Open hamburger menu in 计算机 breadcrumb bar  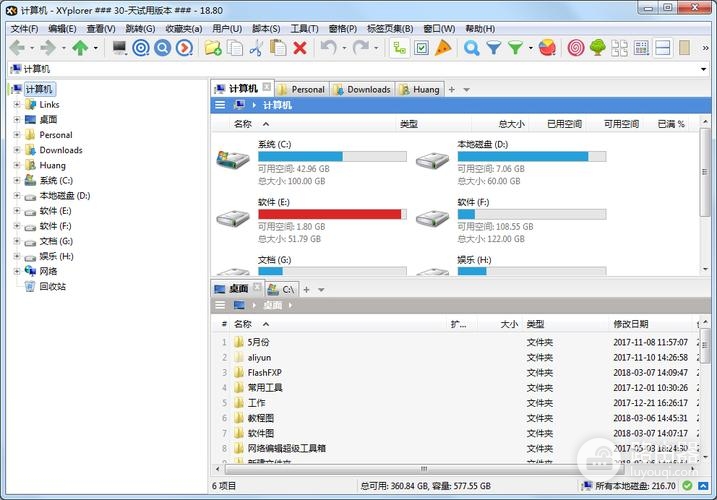click(220, 105)
